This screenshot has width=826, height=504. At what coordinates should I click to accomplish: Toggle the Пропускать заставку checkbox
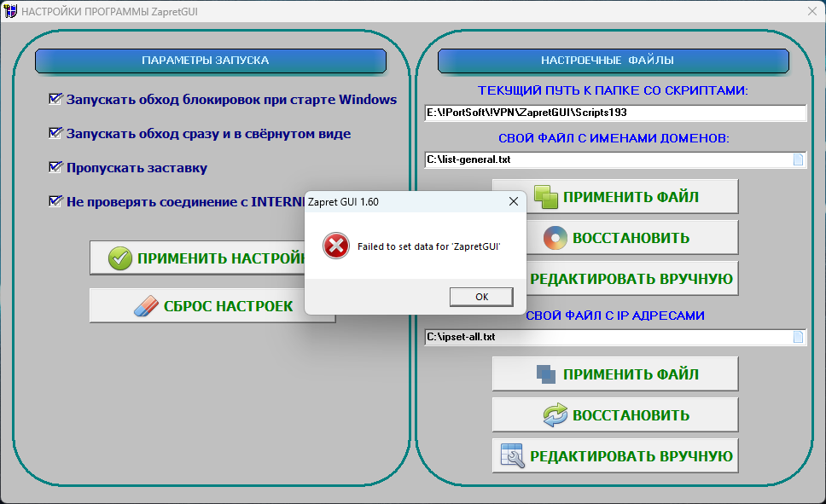[56, 168]
